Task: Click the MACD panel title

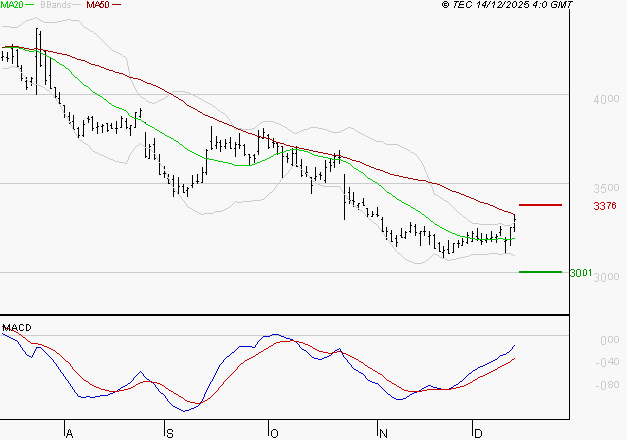Action: coord(17,328)
